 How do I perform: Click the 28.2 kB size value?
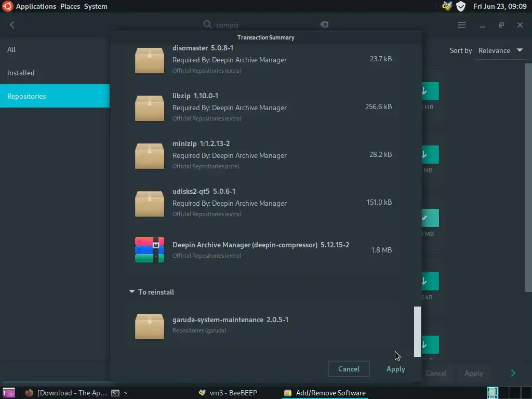pos(380,154)
